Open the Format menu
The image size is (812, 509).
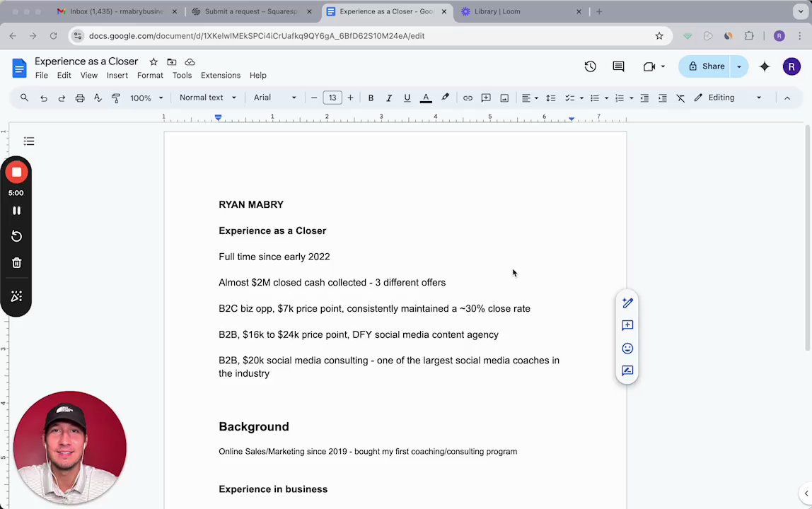(x=150, y=75)
